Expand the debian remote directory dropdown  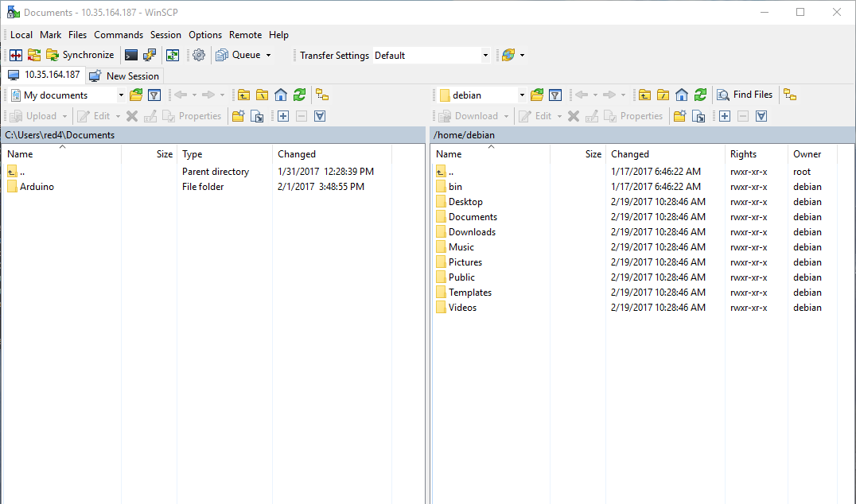522,95
